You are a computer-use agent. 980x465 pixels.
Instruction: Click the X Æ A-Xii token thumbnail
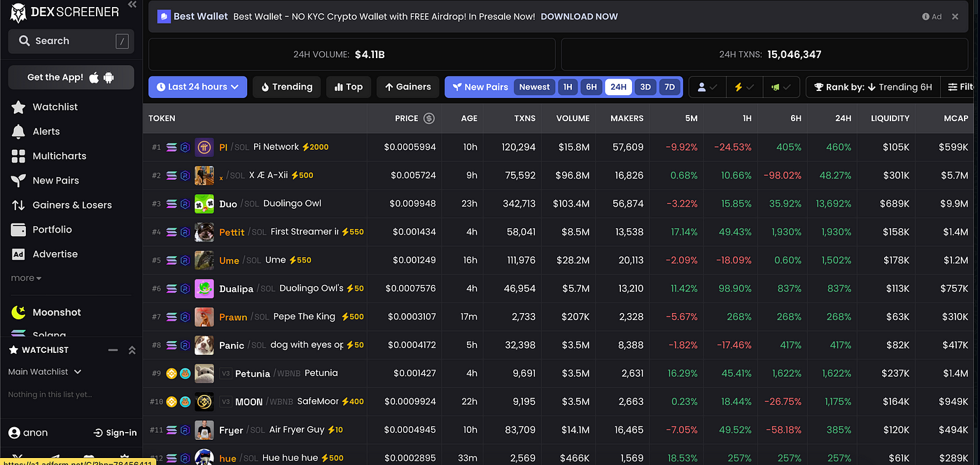pyautogui.click(x=204, y=175)
